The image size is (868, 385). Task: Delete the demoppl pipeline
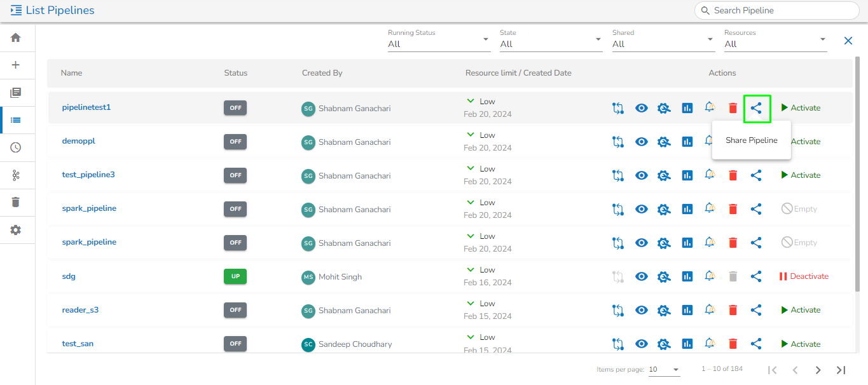[733, 142]
